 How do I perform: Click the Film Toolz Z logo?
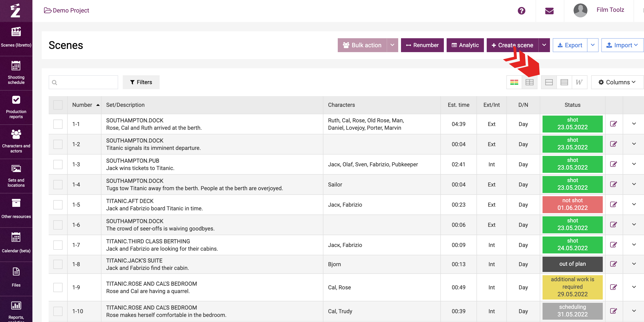click(16, 10)
